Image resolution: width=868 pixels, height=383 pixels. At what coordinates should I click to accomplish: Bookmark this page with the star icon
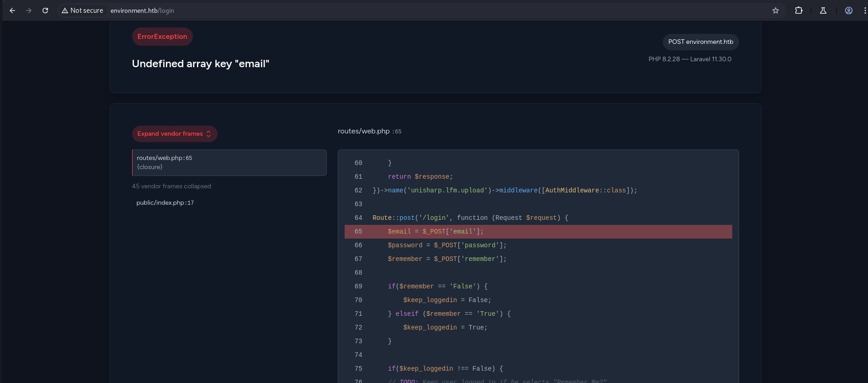776,11
